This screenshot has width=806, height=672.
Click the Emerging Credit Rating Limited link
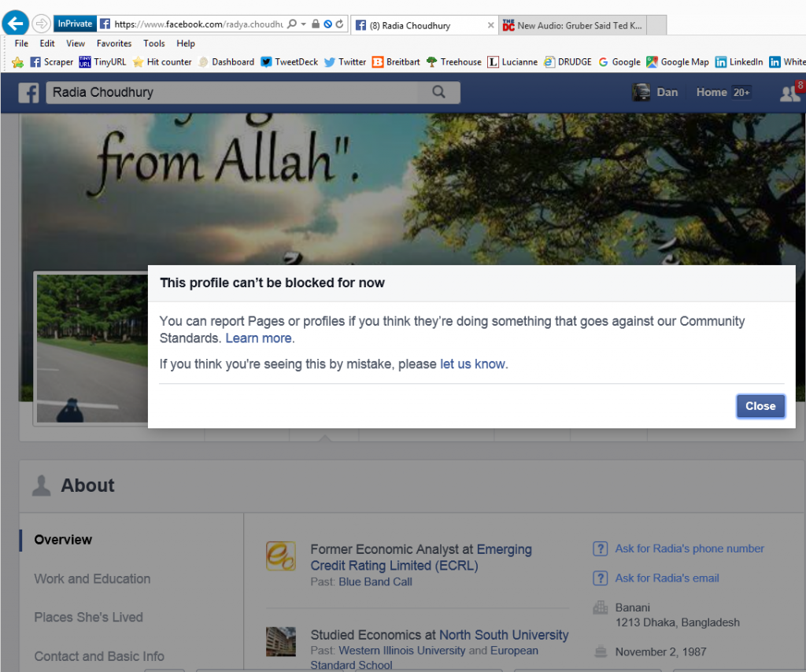421,557
